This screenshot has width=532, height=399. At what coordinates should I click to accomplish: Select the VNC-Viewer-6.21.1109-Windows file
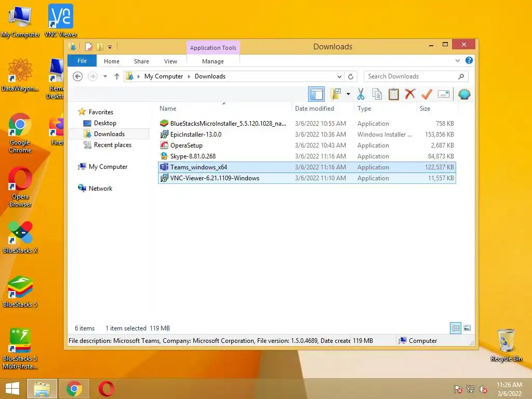pyautogui.click(x=307, y=178)
